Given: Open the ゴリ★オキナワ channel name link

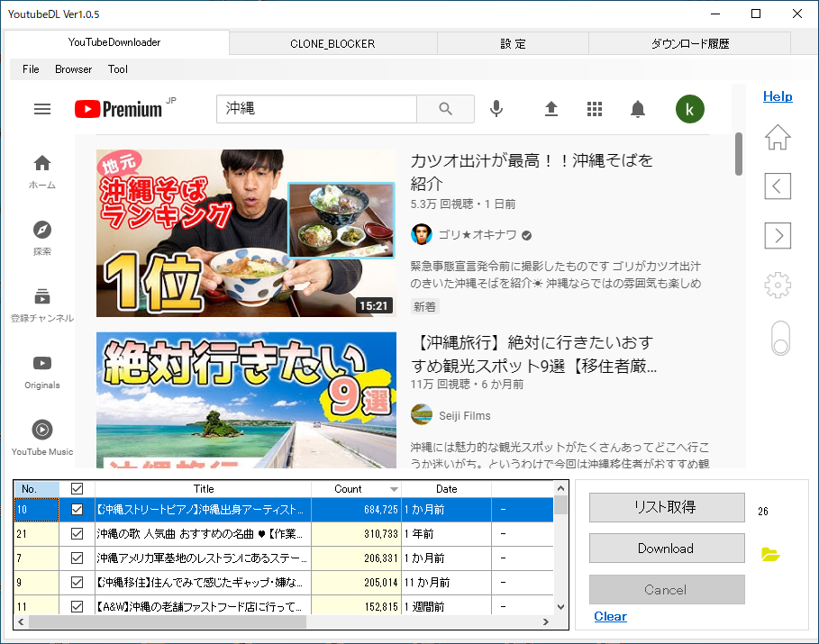Looking at the screenshot, I should tap(478, 235).
